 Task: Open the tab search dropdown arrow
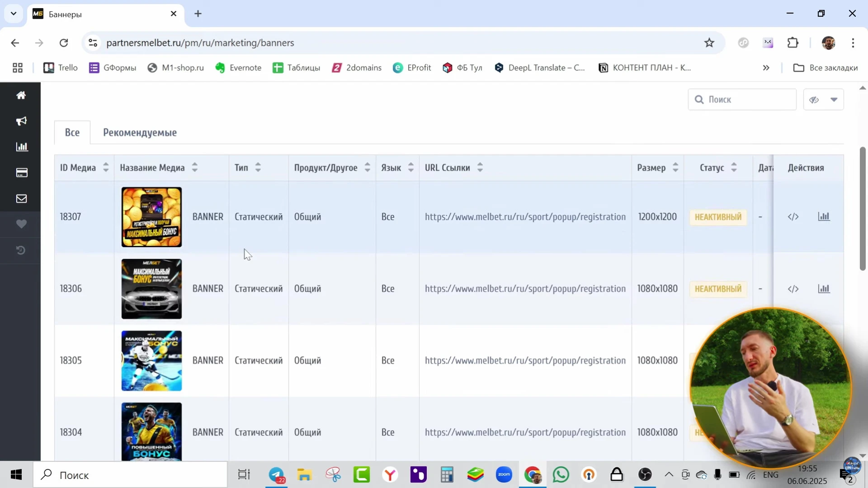14,14
